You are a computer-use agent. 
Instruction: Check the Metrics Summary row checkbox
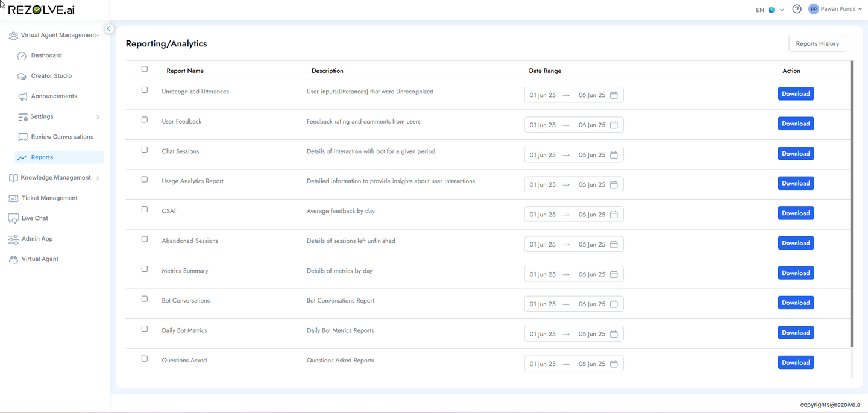(144, 269)
